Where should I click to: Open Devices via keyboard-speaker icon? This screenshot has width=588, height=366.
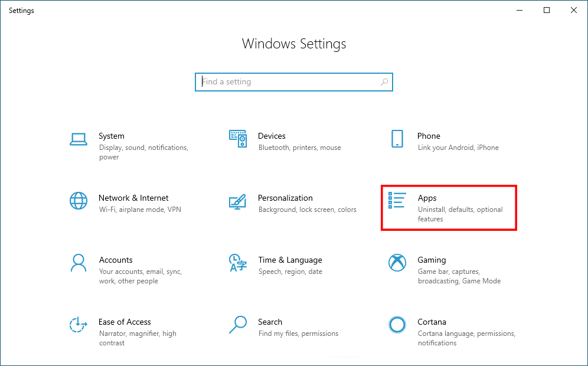coord(237,139)
